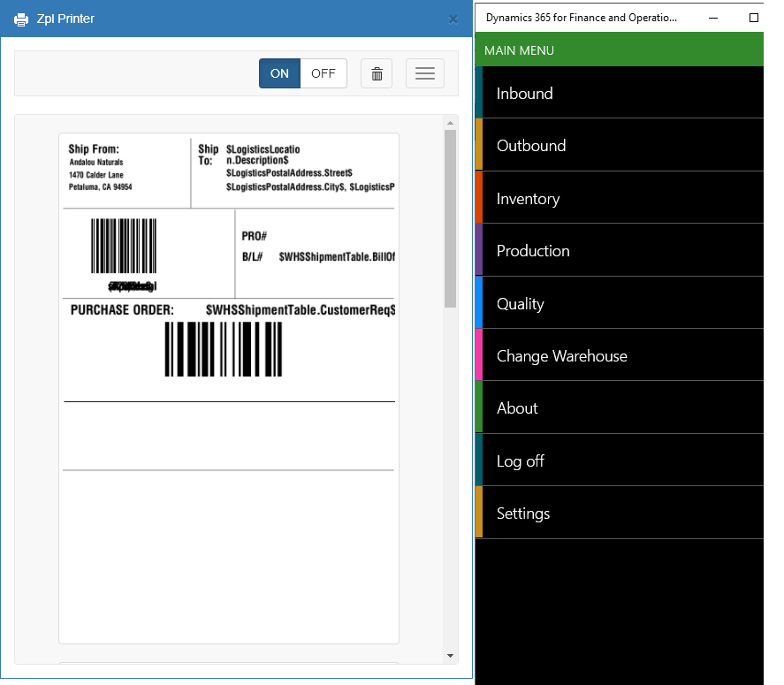Maximize the Dynamics 365 window

click(x=753, y=17)
